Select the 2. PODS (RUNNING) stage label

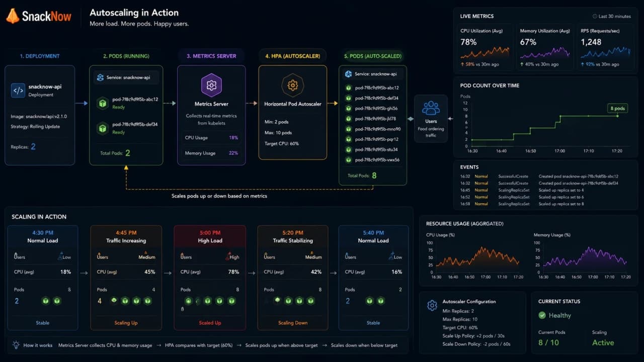click(x=126, y=56)
